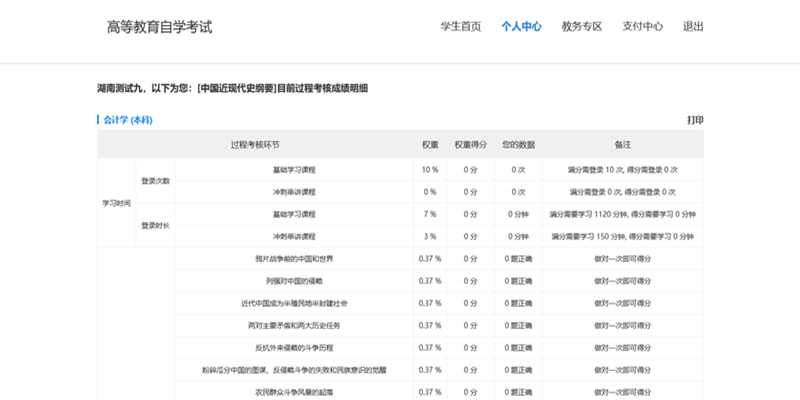This screenshot has width=800, height=400.
Task: Select the 列强对中国的侵略 chapter row
Action: click(294, 281)
